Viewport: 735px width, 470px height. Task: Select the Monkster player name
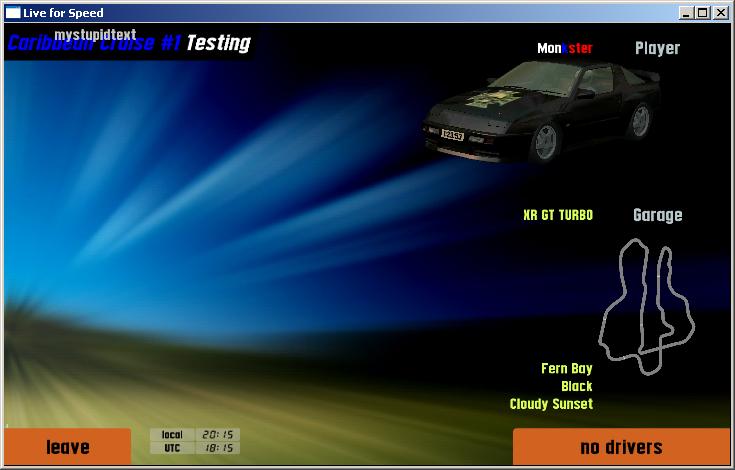click(564, 48)
